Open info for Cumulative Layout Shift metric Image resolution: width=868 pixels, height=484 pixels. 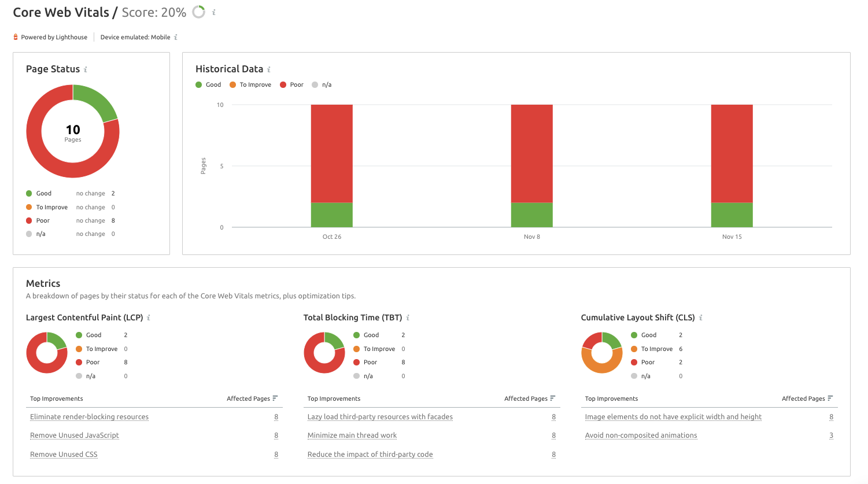pyautogui.click(x=702, y=317)
